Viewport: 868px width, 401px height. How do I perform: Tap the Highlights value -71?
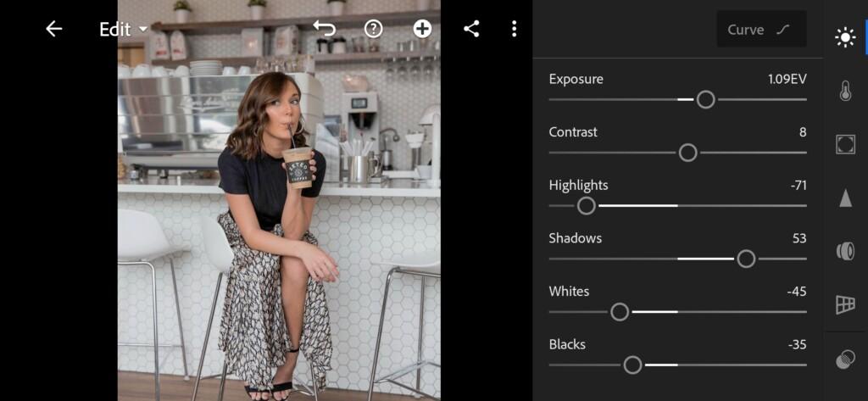(x=798, y=186)
